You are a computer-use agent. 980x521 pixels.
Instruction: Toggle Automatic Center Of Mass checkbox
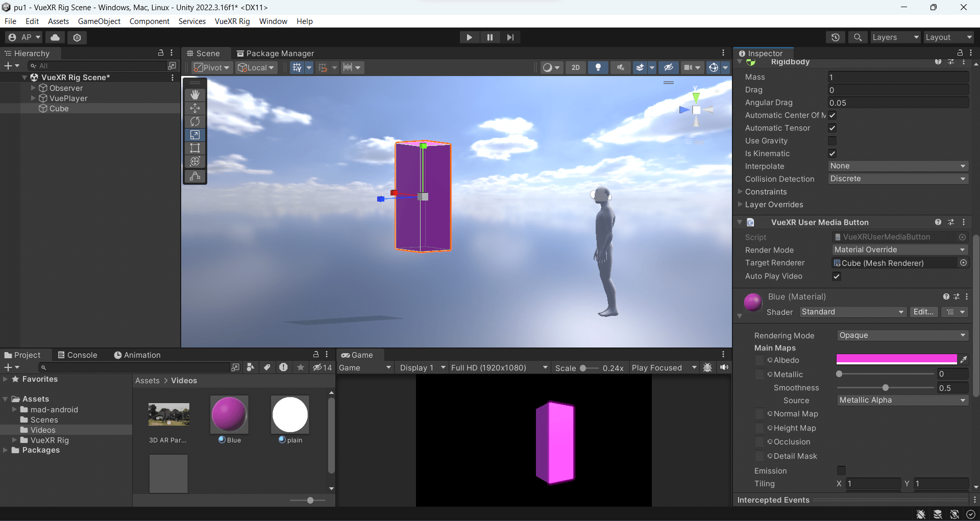[x=832, y=115]
